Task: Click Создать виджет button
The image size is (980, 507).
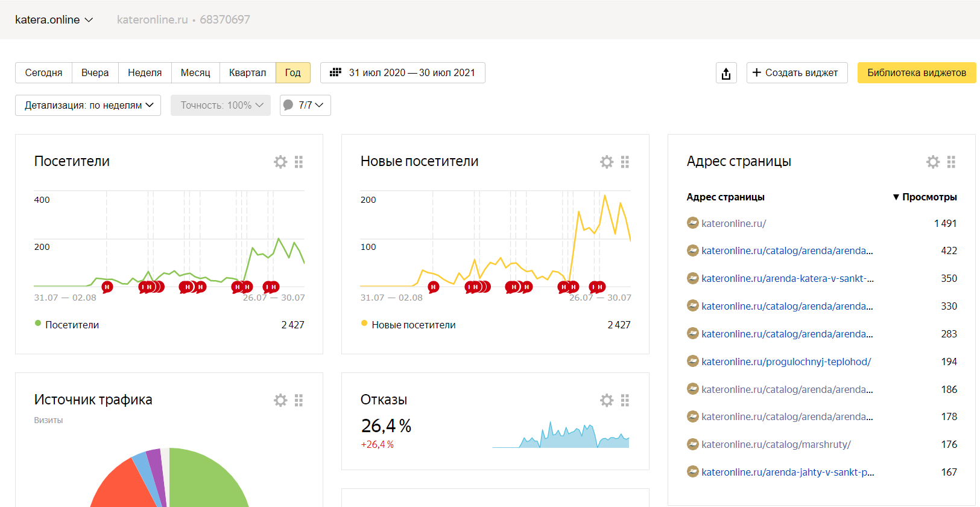Action: pyautogui.click(x=797, y=72)
